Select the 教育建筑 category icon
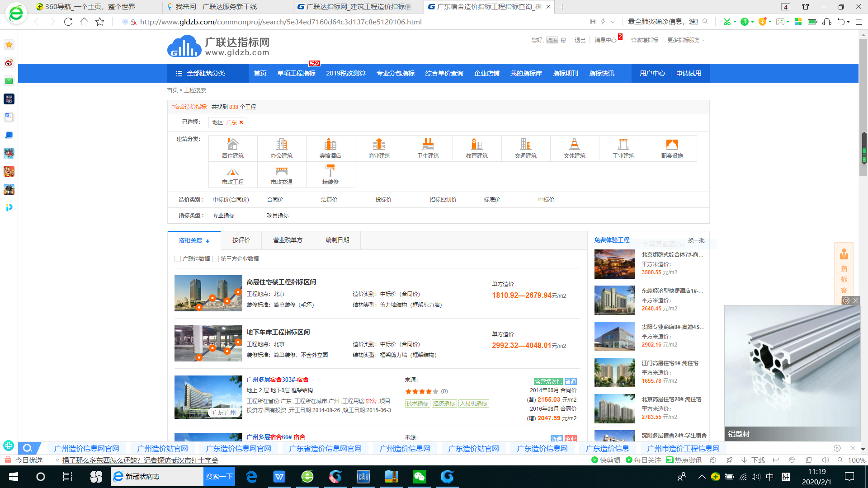This screenshot has height=488, width=868. tap(477, 145)
